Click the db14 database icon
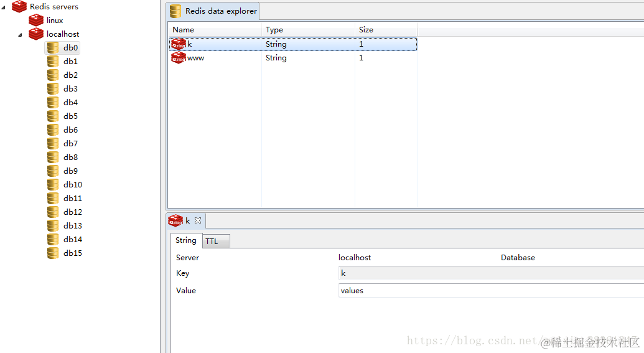 point(53,239)
